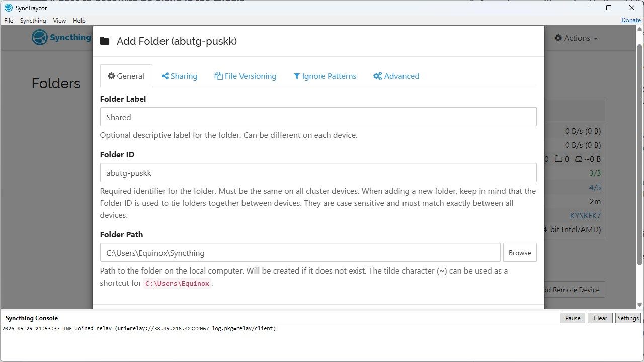Switch to the Advanced tab

click(x=396, y=76)
